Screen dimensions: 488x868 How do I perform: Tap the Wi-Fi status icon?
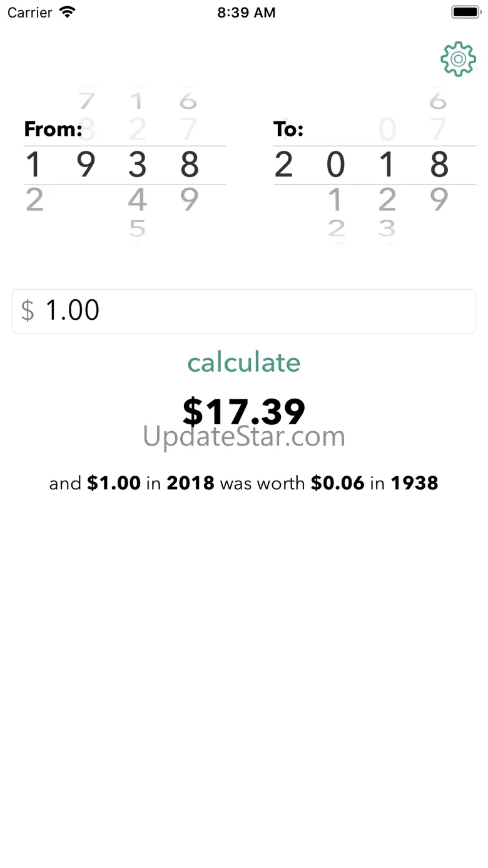(x=67, y=13)
